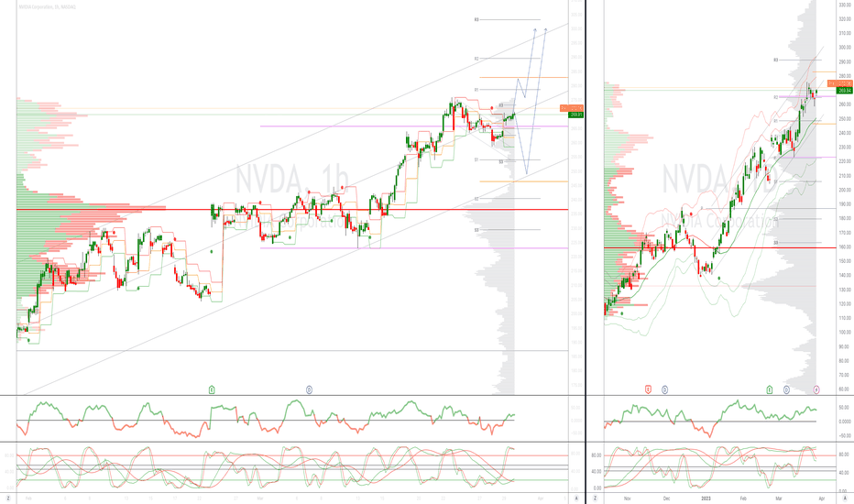Click the Dec label on the daily time axis
Screen dimensions: 854x504
[x=667, y=498]
